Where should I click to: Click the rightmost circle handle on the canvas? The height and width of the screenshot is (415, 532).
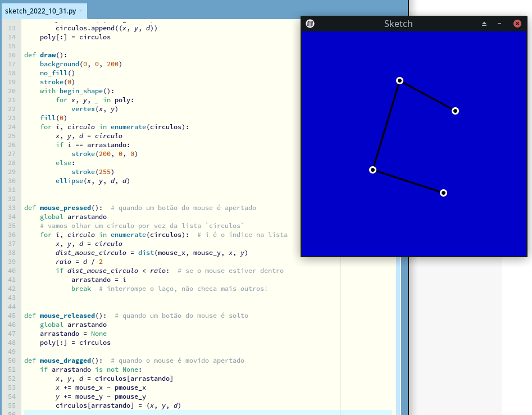point(455,111)
